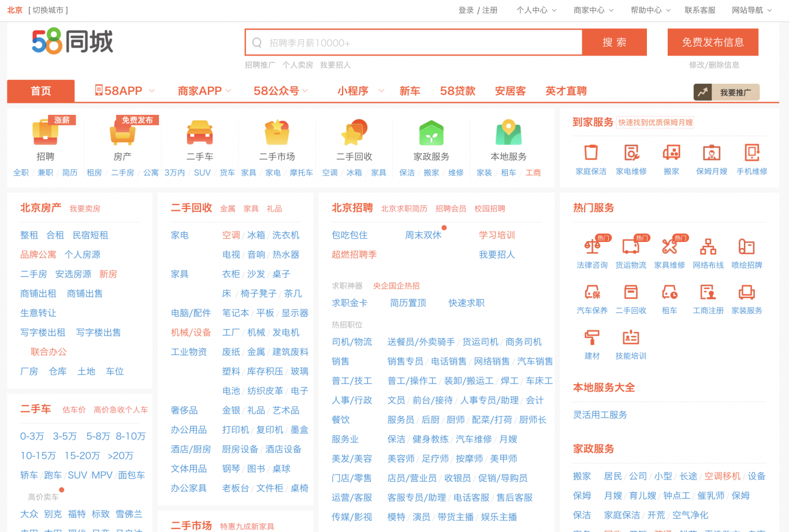The height and width of the screenshot is (532, 789).
Task: Open 空调移机 in 家政服务 list
Action: coord(722,476)
